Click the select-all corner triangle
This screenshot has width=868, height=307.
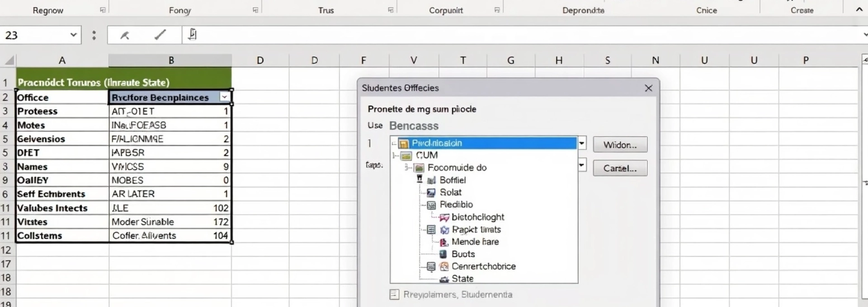(9, 60)
